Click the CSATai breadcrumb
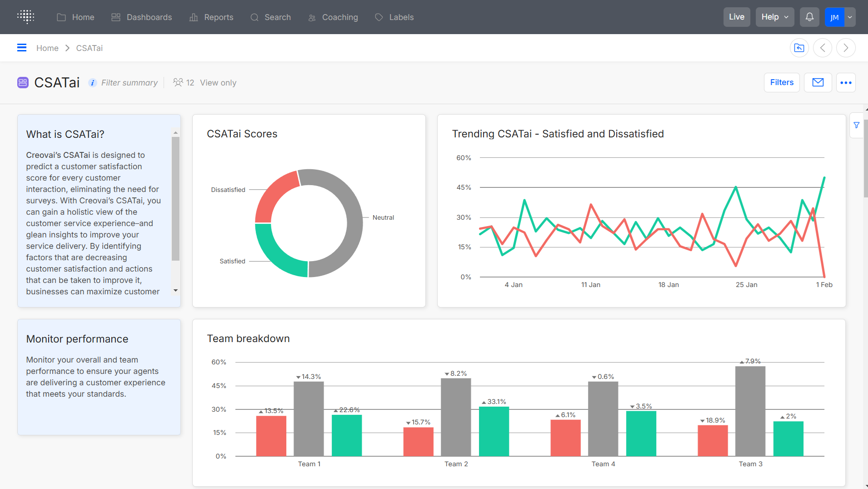Screen dimensions: 868x489 (x=90, y=48)
